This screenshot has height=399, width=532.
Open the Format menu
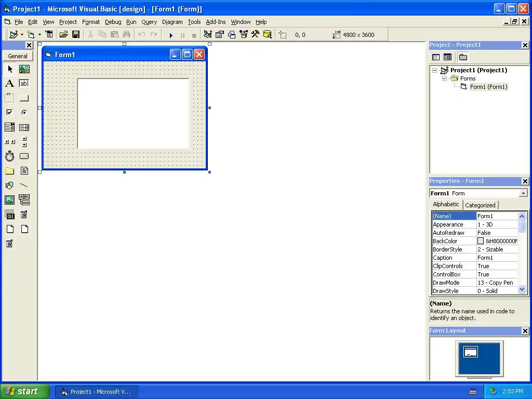pyautogui.click(x=91, y=22)
